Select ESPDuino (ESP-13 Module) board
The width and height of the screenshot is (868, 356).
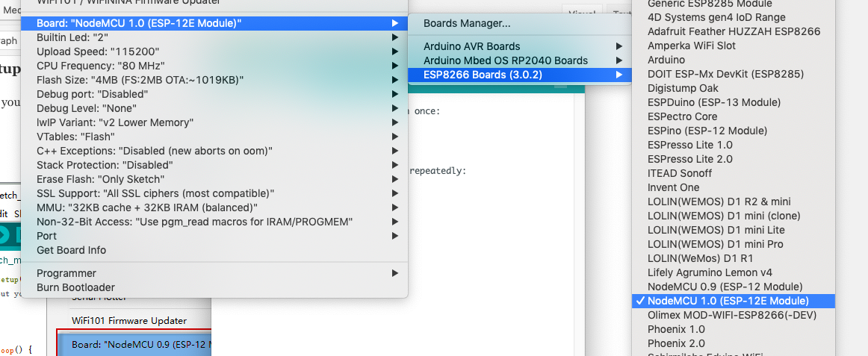733,102
